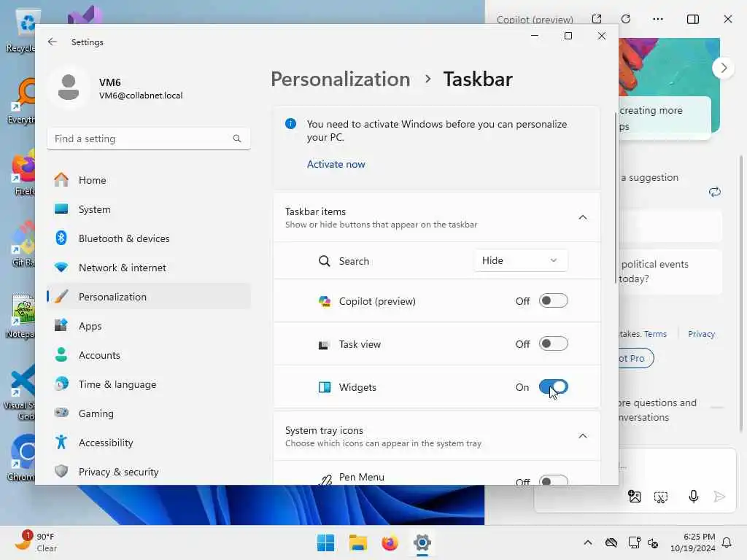
Task: Click the political events today suggestion
Action: point(670,271)
